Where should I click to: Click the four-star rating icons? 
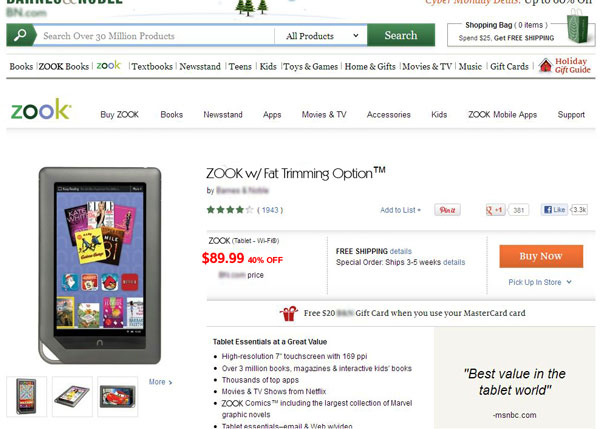tap(229, 210)
